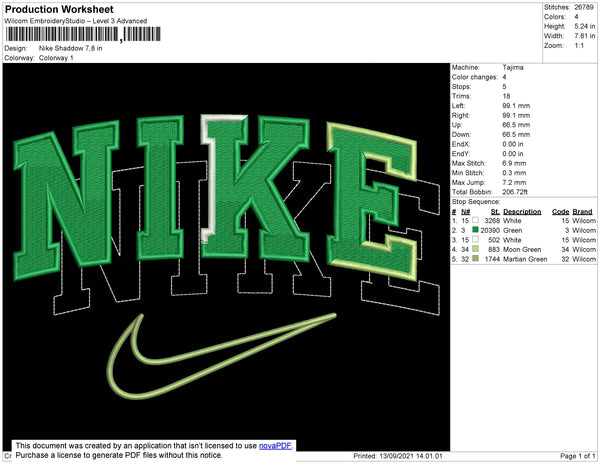Click the white swatch in stop row 3
The width and height of the screenshot is (600, 464).
coord(475,239)
